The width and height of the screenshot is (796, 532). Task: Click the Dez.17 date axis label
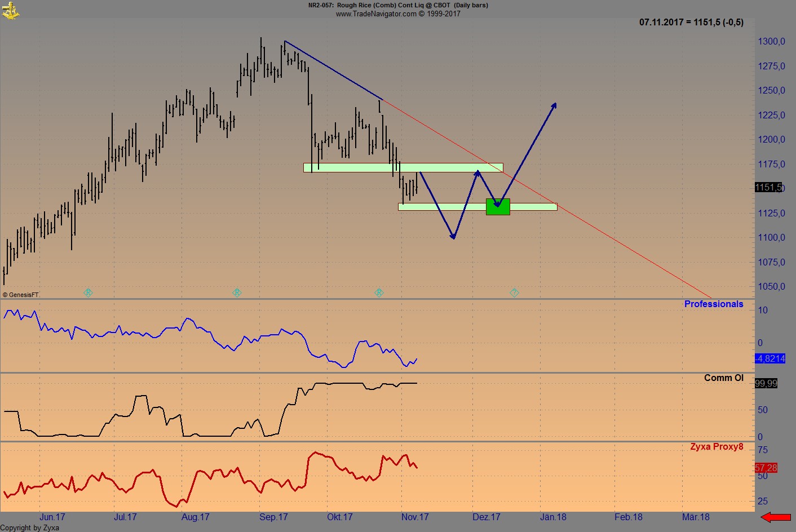487,517
